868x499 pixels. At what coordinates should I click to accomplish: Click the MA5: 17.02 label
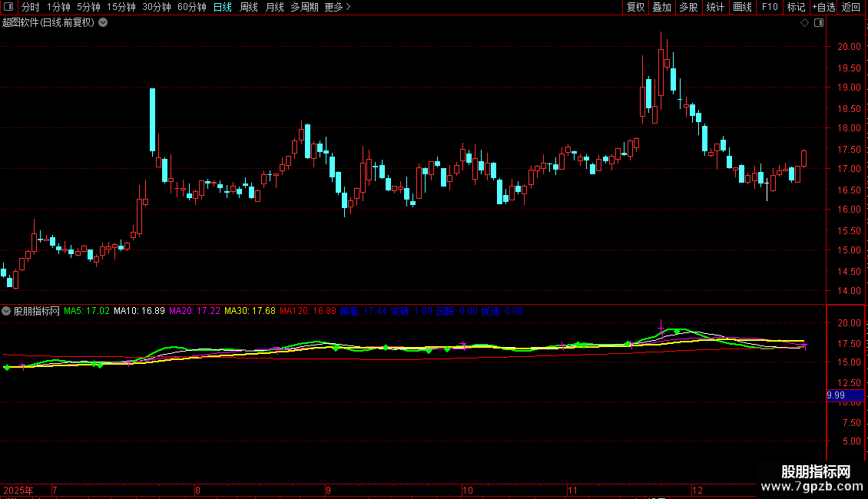pyautogui.click(x=87, y=311)
